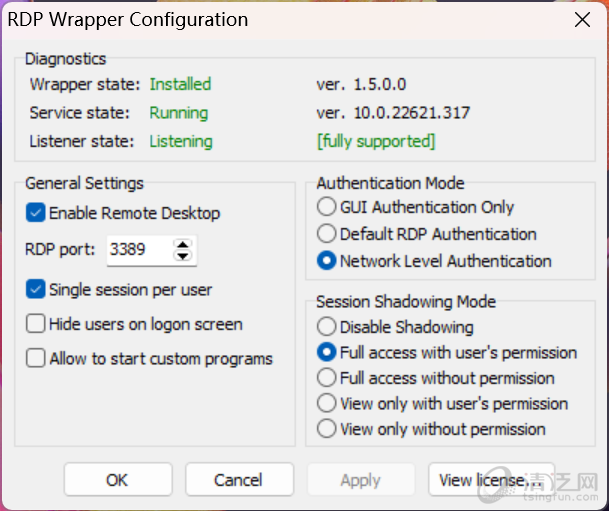The height and width of the screenshot is (511, 609).
Task: Select GUI Authentication Only option
Action: point(326,207)
